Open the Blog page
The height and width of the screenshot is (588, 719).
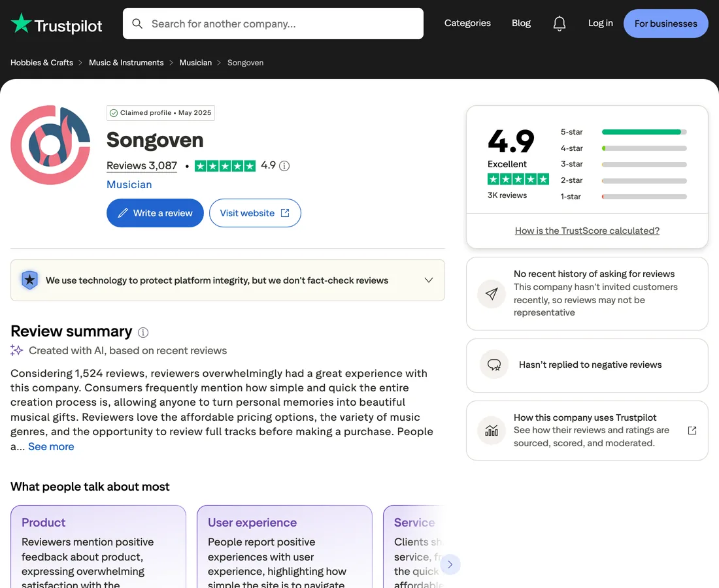coord(521,23)
